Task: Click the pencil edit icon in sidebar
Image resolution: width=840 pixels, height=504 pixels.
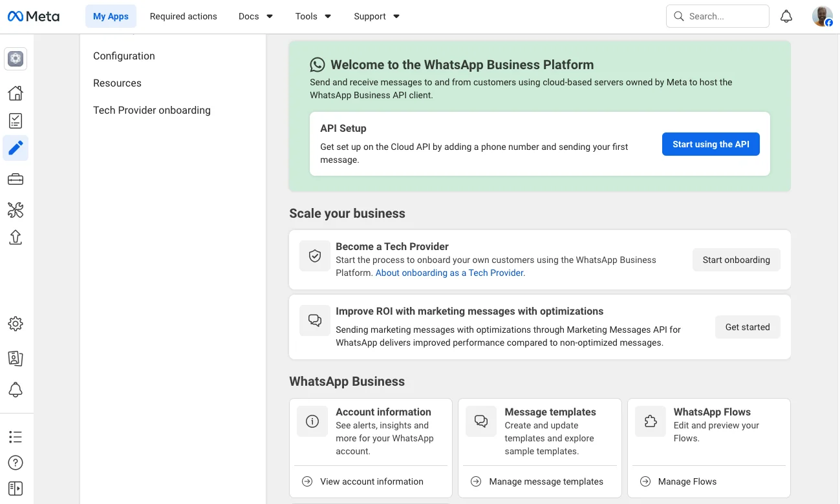Action: (16, 148)
